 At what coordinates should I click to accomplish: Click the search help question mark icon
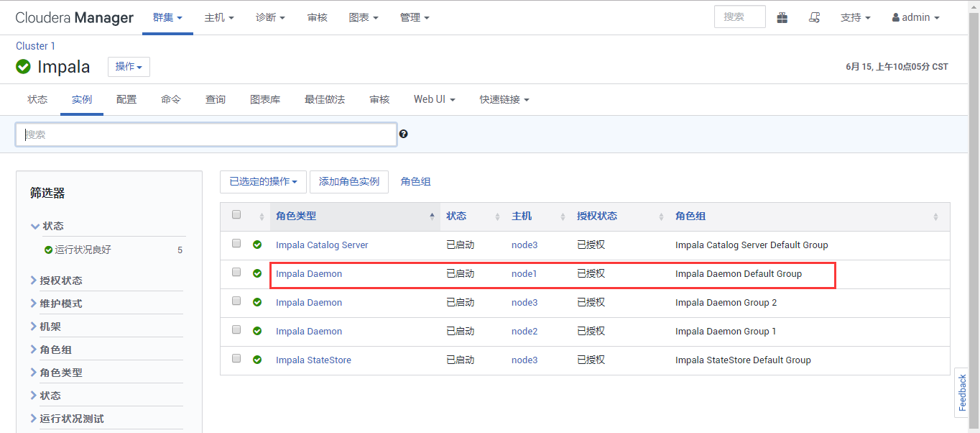(404, 134)
